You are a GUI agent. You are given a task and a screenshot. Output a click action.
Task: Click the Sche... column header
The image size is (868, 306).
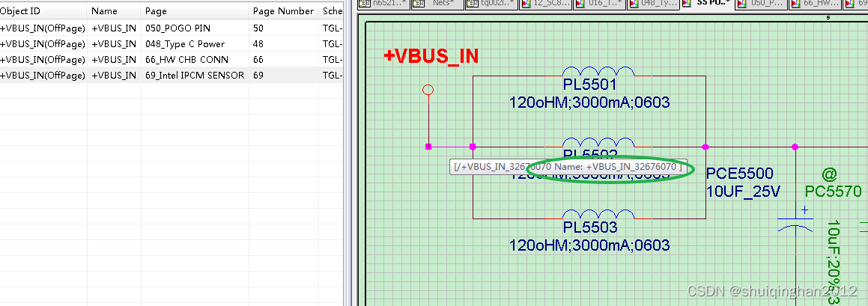tap(331, 11)
